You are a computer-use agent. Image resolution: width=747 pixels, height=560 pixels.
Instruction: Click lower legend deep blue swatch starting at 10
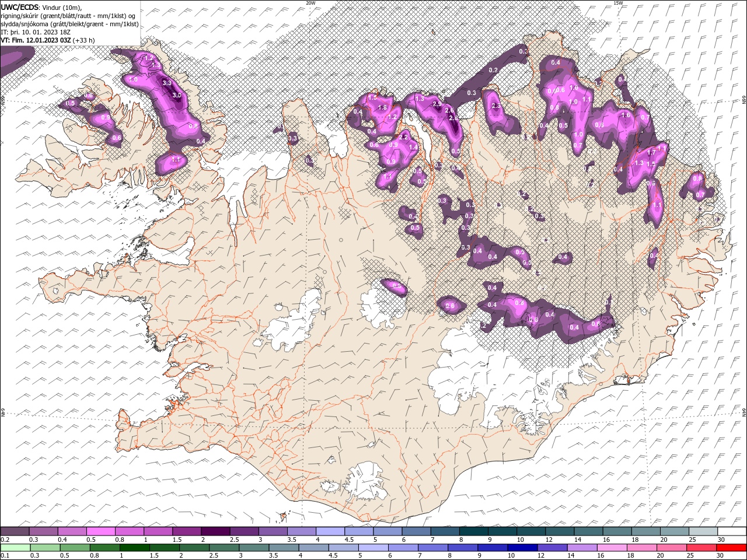tap(522, 548)
